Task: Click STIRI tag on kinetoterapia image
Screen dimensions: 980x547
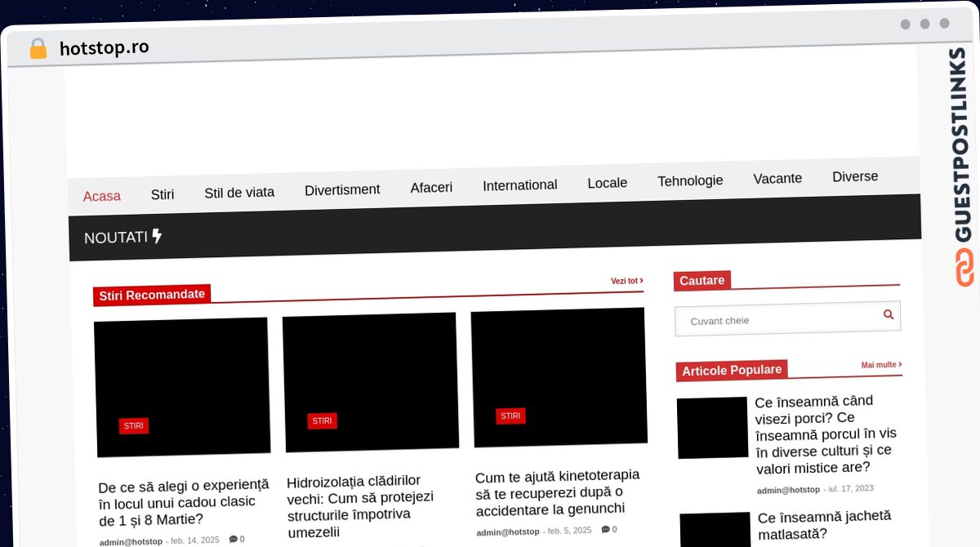Action: click(510, 416)
